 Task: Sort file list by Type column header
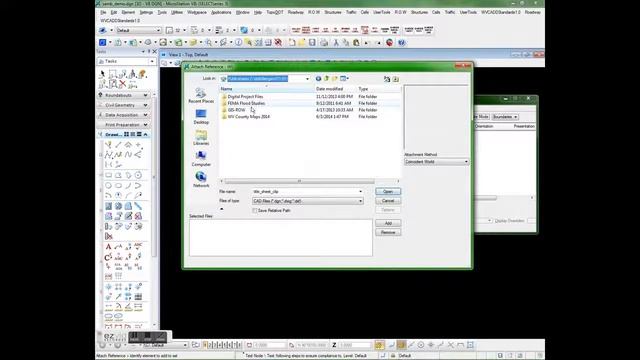click(x=379, y=89)
